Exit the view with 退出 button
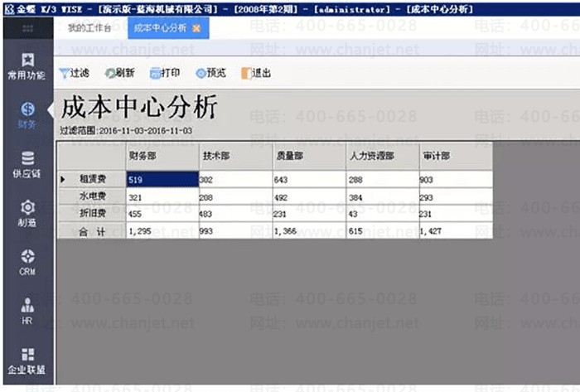Screen dimensions: 580x392 [256, 73]
